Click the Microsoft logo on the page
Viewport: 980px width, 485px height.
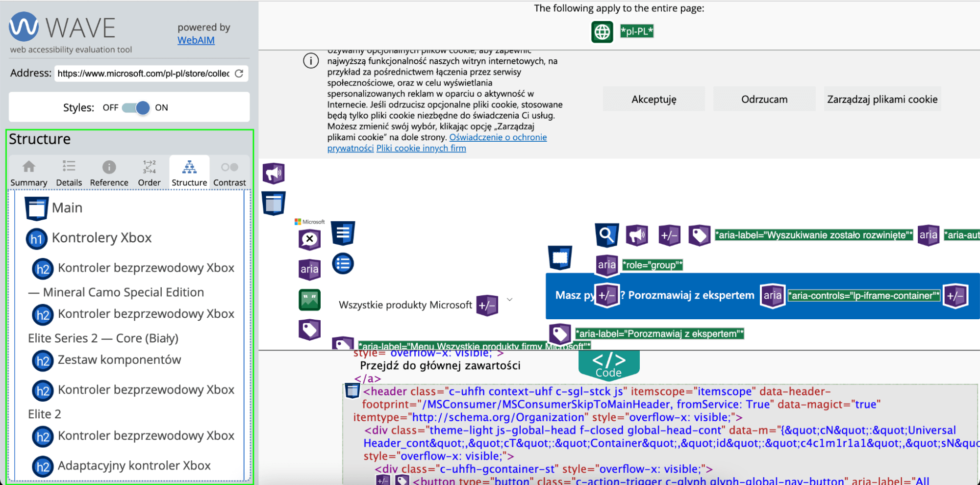pos(310,222)
